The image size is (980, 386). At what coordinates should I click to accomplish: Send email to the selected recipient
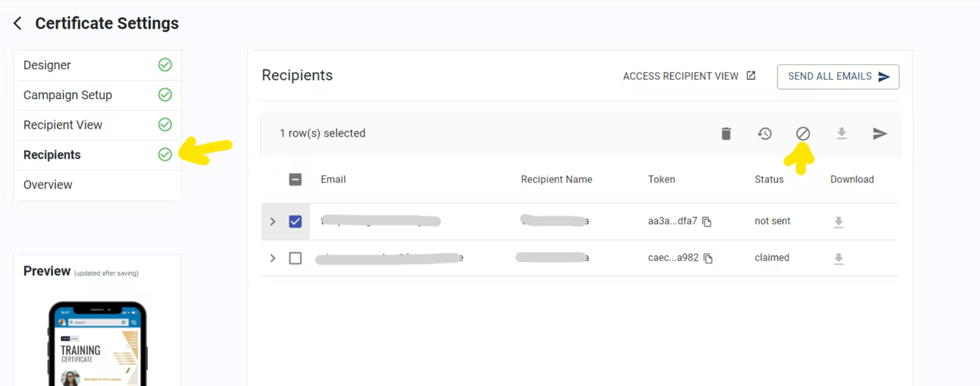tap(880, 133)
